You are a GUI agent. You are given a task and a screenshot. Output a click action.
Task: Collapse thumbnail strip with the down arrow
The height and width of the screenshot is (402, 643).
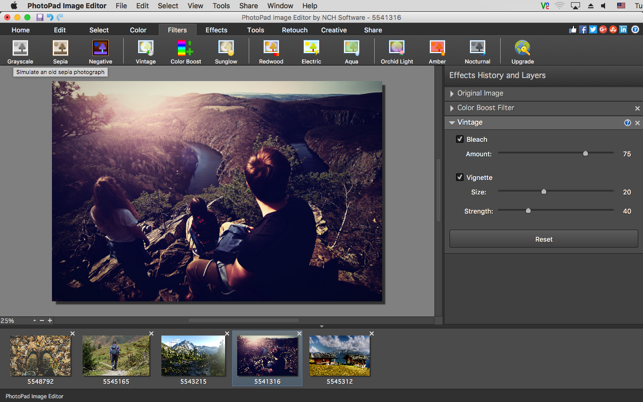(x=322, y=327)
